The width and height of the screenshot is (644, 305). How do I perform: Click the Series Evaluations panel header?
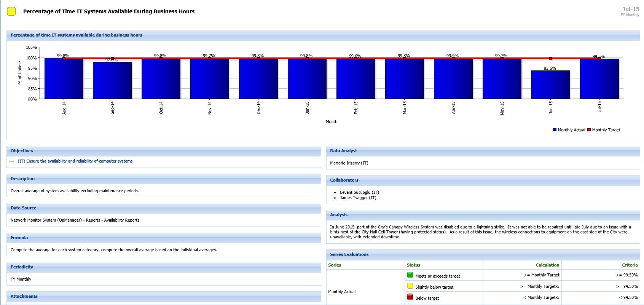click(483, 255)
